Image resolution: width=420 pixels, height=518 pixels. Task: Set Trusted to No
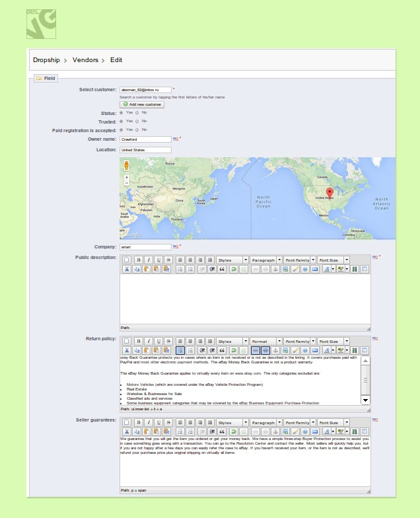[x=137, y=122]
